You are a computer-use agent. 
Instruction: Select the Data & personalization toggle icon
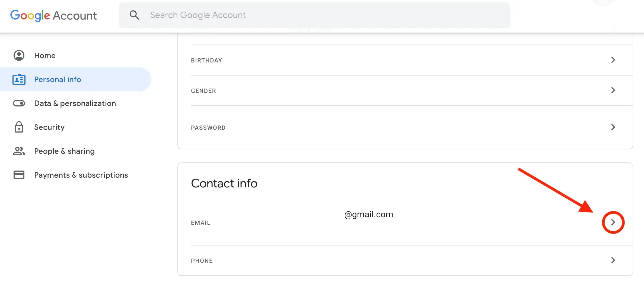(x=18, y=103)
